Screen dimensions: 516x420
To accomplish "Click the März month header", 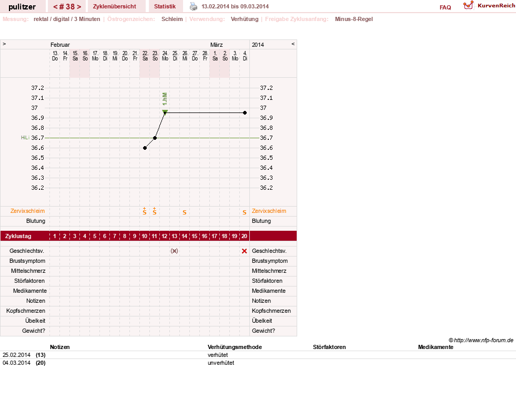I will [x=217, y=45].
